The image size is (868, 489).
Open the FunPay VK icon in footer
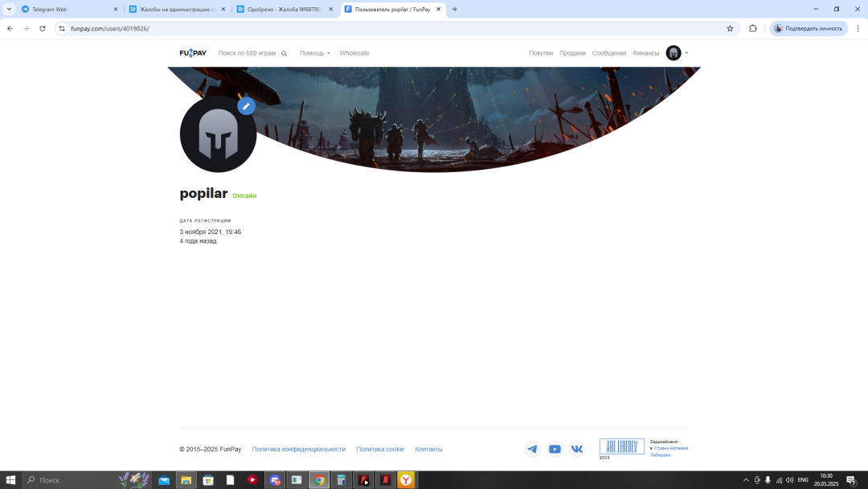click(x=577, y=449)
